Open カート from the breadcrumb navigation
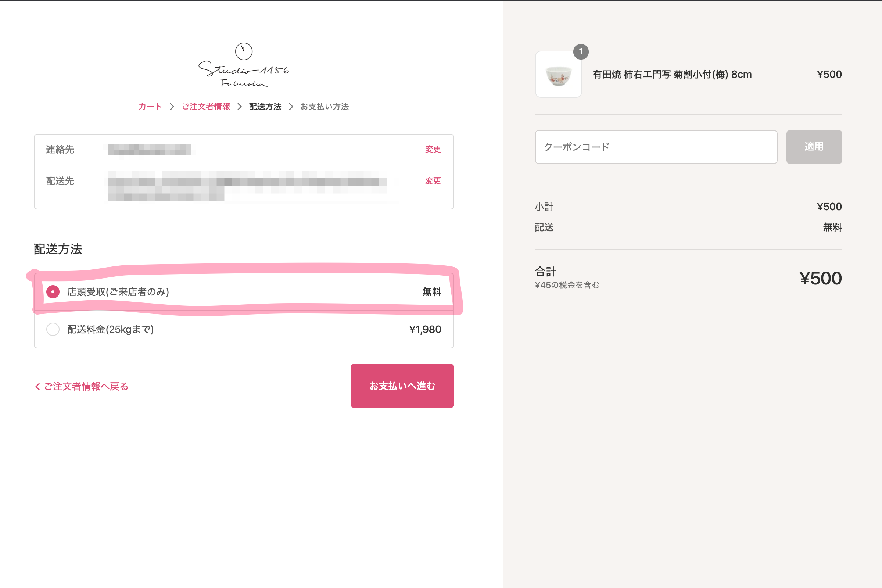The width and height of the screenshot is (882, 588). click(149, 107)
